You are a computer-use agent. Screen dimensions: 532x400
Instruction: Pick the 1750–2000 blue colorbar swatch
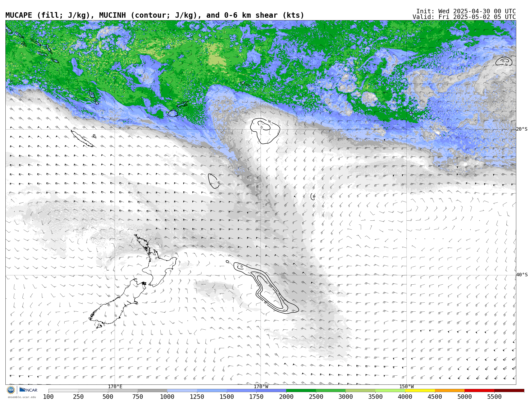coord(271,391)
